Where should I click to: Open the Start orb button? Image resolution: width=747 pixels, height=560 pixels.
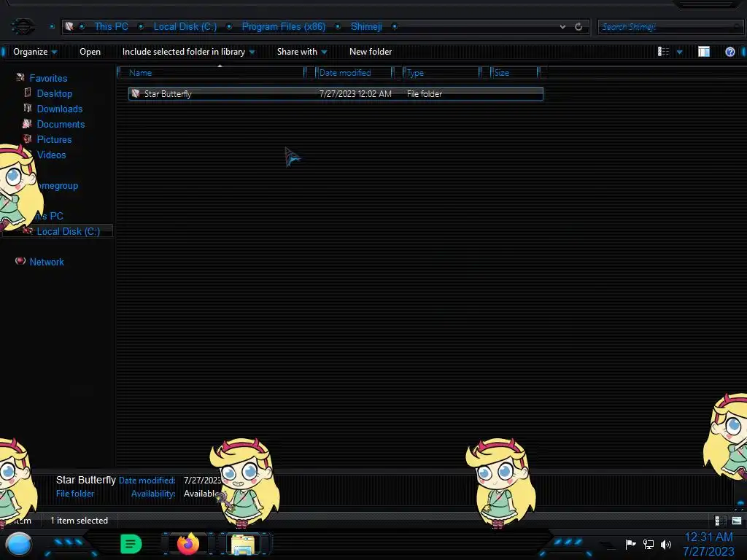pos(19,544)
